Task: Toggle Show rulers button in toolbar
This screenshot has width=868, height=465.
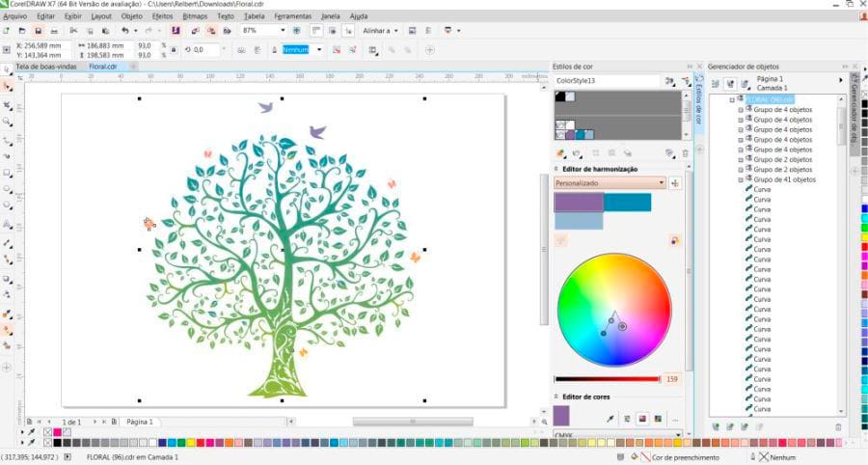Action: click(316, 31)
